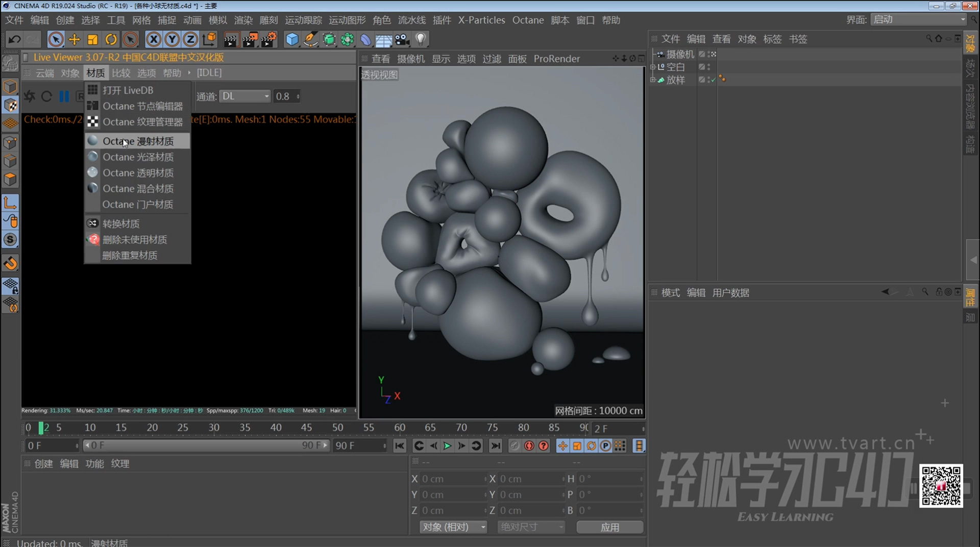Open the 通道 DL channel dropdown
The width and height of the screenshot is (980, 547).
(x=244, y=96)
